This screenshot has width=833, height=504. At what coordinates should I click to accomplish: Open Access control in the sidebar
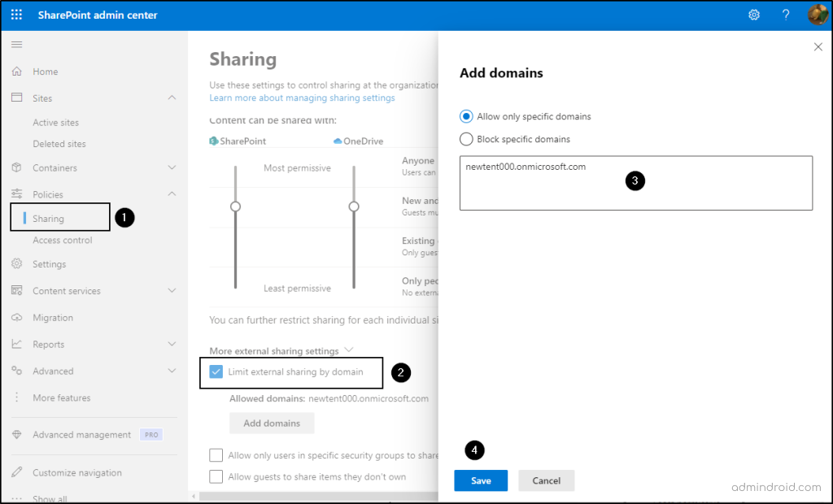pyautogui.click(x=63, y=241)
